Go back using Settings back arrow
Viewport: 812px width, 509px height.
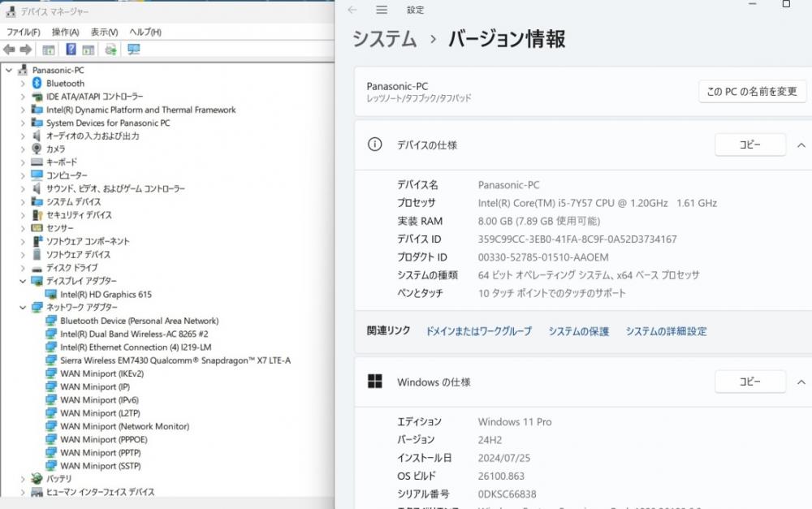[352, 10]
